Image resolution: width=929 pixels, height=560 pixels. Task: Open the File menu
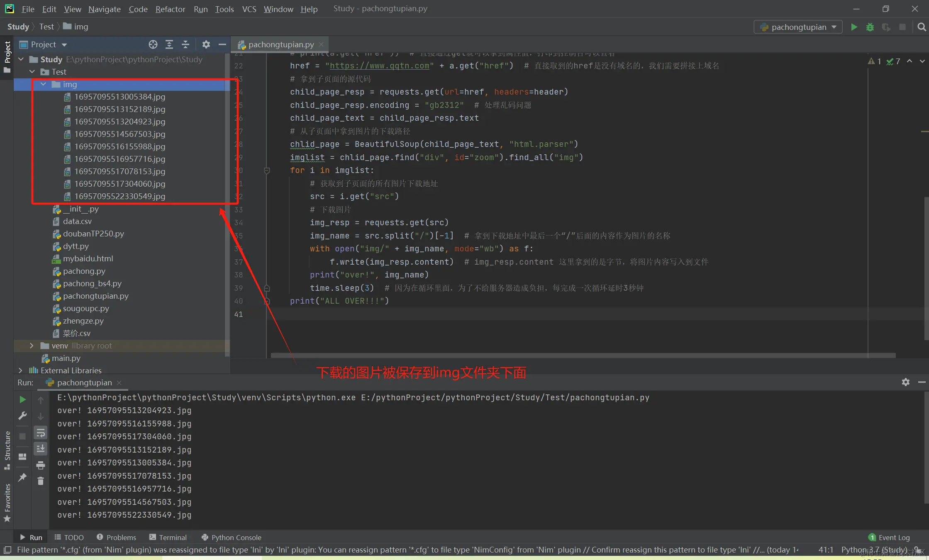pyautogui.click(x=28, y=9)
